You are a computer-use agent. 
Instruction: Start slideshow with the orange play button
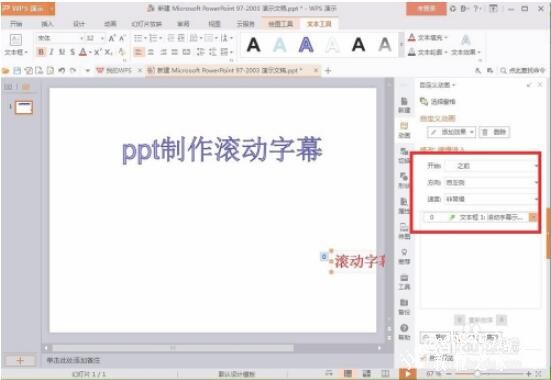(408, 374)
